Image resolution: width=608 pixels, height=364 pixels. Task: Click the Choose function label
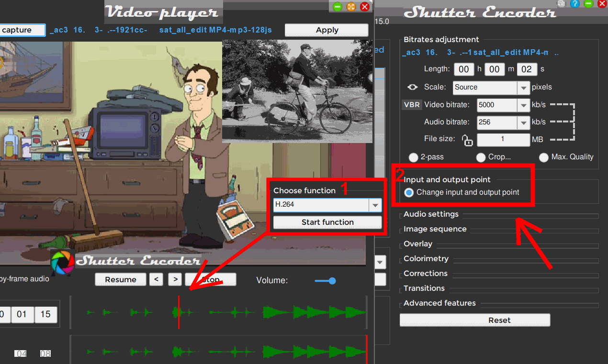click(x=304, y=191)
